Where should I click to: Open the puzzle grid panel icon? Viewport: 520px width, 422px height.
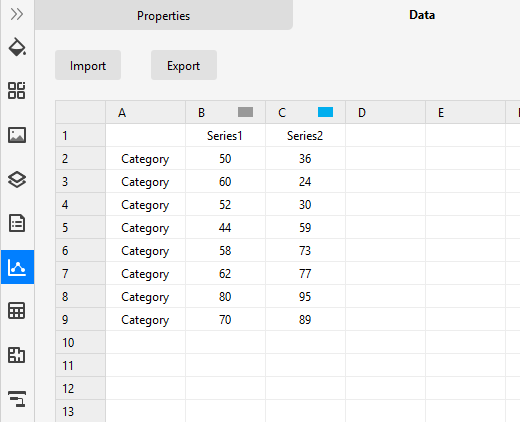coord(17,355)
